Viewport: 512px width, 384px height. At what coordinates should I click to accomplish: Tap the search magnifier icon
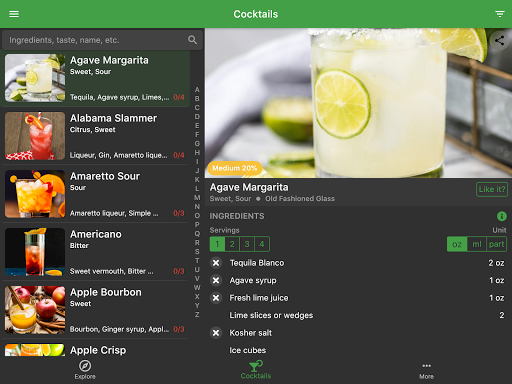pyautogui.click(x=192, y=40)
